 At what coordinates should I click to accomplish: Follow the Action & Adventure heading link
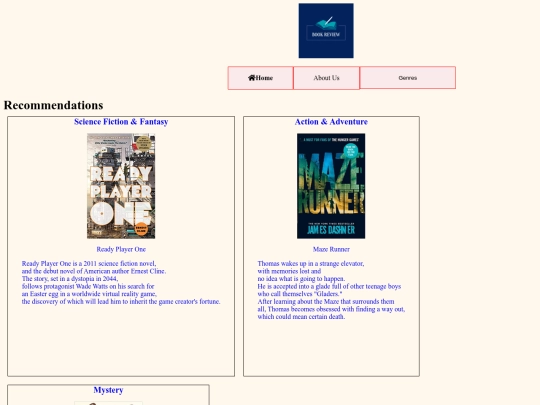331,122
